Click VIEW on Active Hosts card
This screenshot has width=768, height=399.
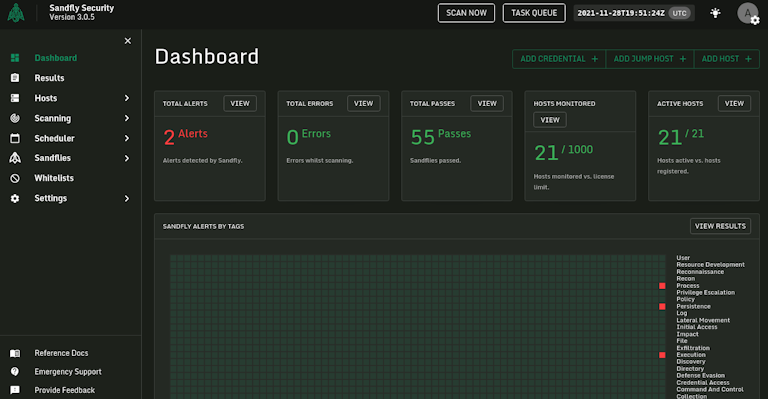[734, 103]
